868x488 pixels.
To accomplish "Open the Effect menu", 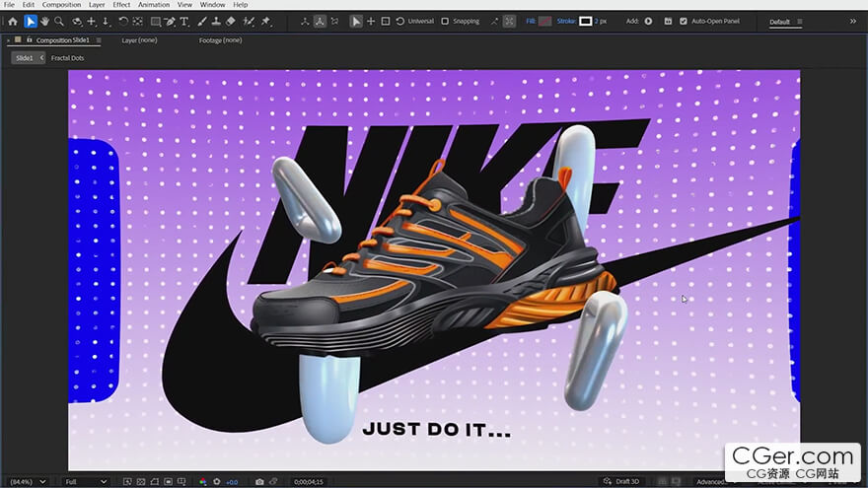I will point(121,4).
